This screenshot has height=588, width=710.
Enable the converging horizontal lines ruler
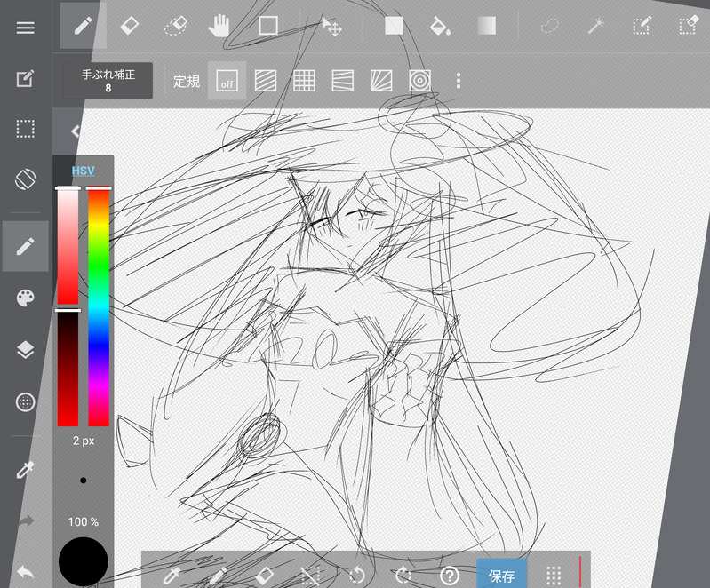tap(343, 81)
